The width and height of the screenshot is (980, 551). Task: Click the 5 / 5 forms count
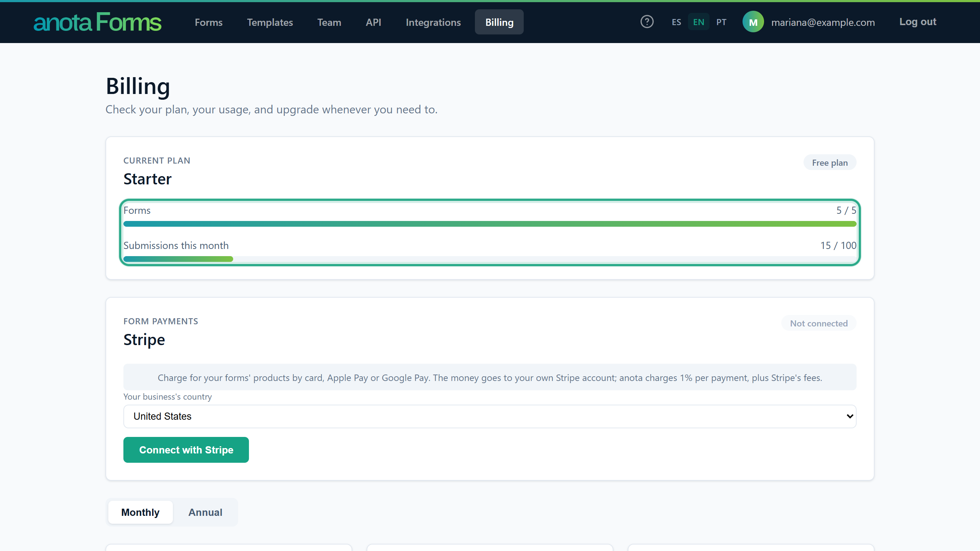pyautogui.click(x=846, y=211)
